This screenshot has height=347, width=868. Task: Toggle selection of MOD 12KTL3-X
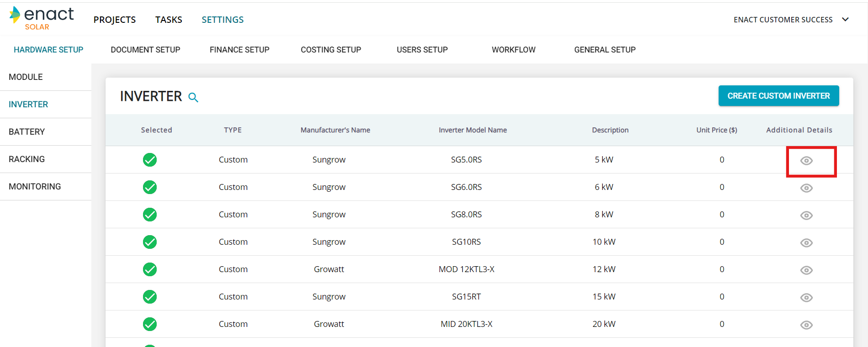[150, 269]
